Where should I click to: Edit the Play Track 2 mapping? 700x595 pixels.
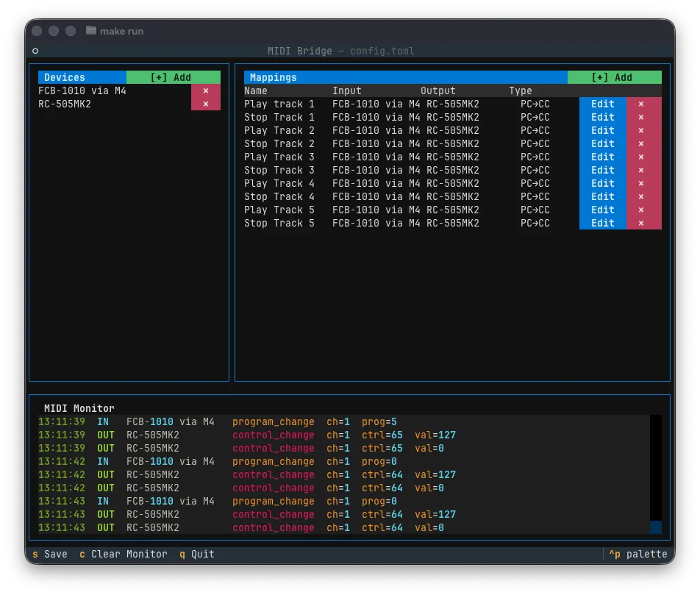pyautogui.click(x=603, y=130)
